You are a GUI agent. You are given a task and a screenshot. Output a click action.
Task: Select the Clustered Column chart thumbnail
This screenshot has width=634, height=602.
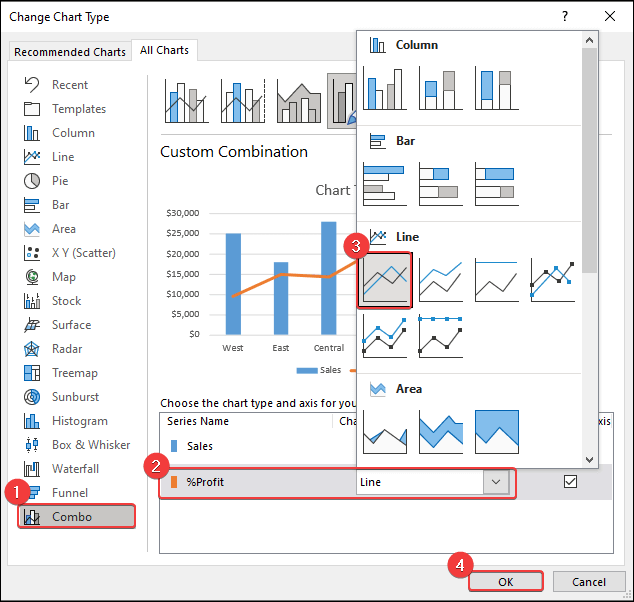pos(385,88)
